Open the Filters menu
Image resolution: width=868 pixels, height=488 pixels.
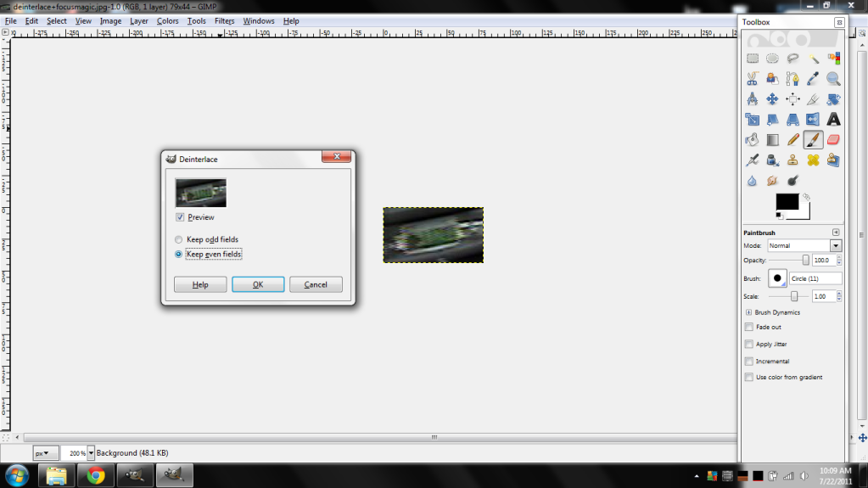(224, 20)
